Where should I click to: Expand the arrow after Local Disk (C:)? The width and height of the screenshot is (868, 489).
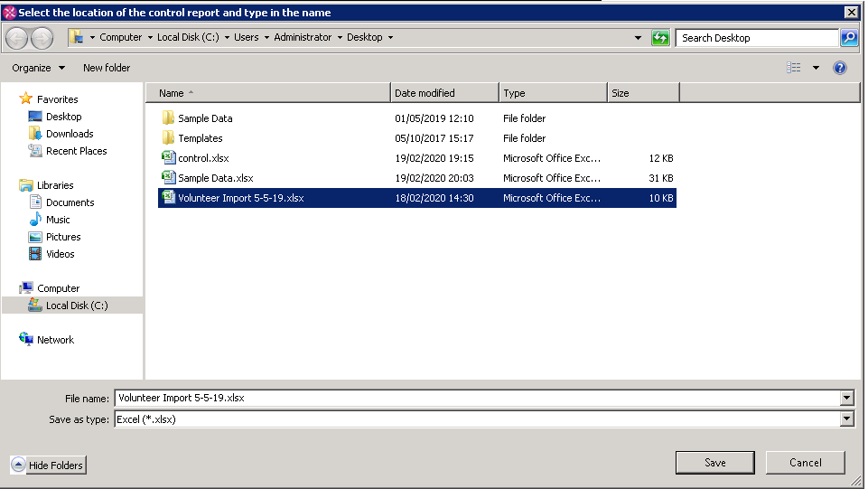coord(227,37)
